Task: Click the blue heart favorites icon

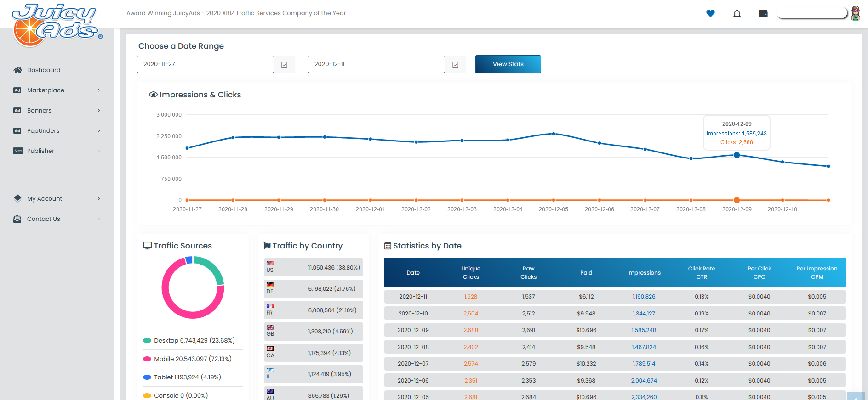Action: click(x=710, y=13)
